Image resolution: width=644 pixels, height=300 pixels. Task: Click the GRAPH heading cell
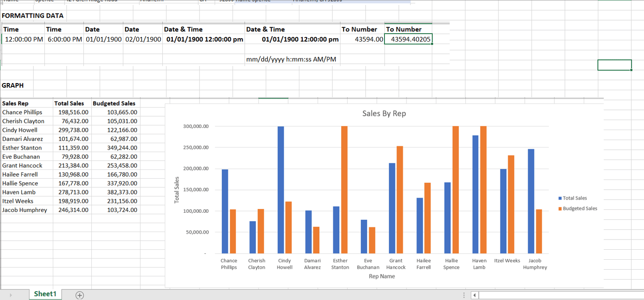13,85
